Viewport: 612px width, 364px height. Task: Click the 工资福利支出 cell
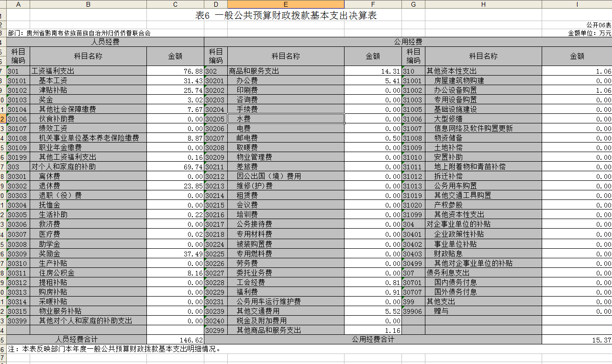pos(89,71)
